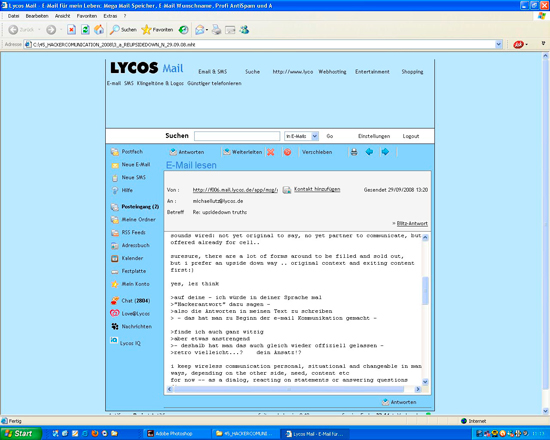Viewport: 550px width, 440px height.
Task: Go to previous email with left arrow
Action: (x=369, y=152)
